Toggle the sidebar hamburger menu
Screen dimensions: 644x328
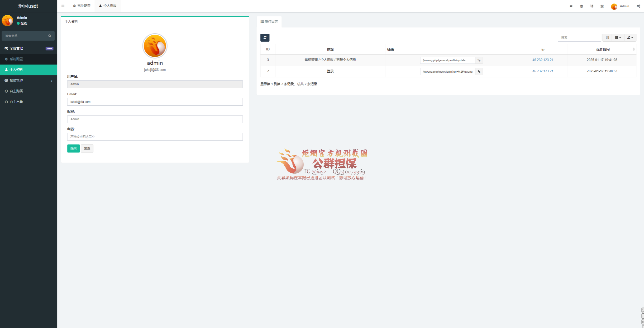pyautogui.click(x=63, y=6)
